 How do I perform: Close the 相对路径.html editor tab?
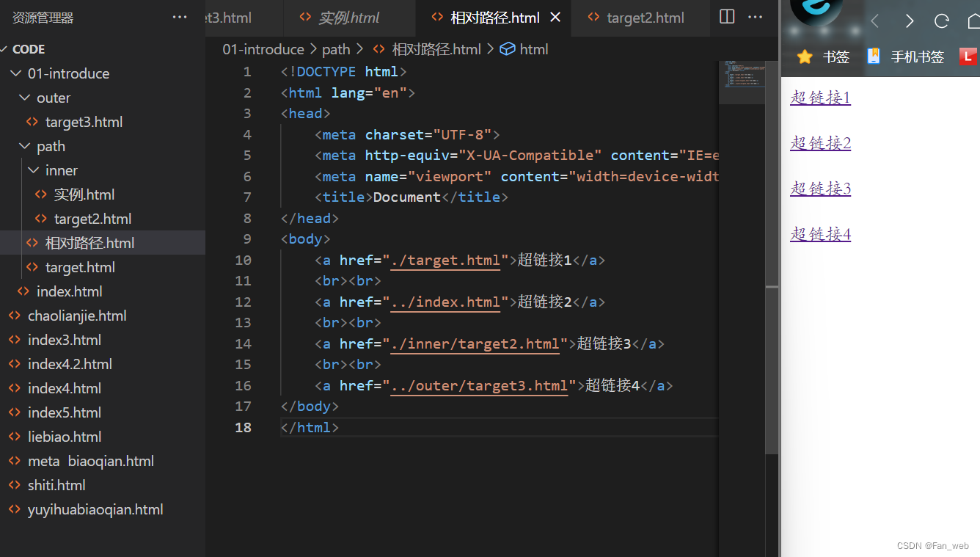[x=555, y=18]
